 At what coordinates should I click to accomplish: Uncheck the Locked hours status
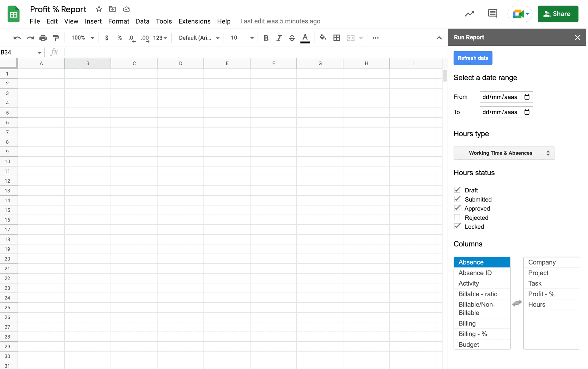(x=457, y=226)
